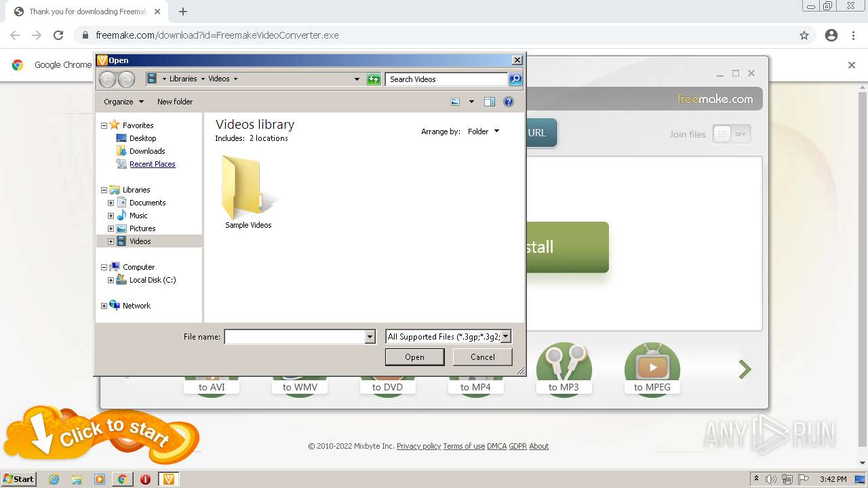Click New folder in dialog toolbar
This screenshot has height=488, width=868.
175,102
